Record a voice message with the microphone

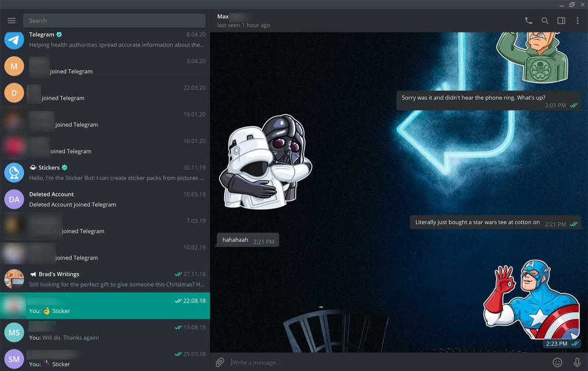coord(576,362)
